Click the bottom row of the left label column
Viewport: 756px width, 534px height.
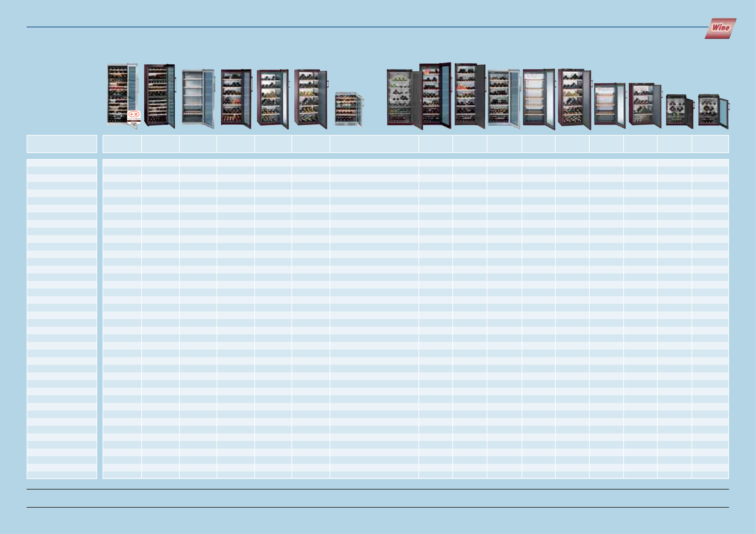click(62, 475)
